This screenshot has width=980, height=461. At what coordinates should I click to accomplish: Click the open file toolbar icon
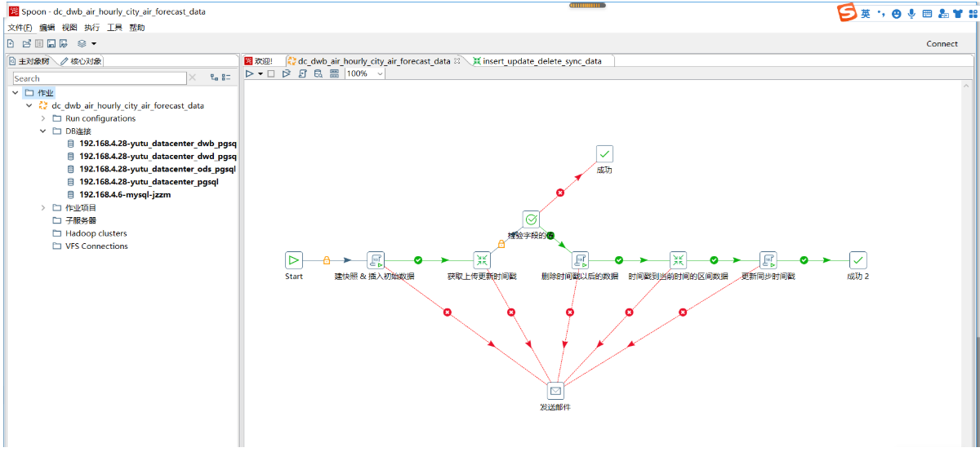(26, 43)
